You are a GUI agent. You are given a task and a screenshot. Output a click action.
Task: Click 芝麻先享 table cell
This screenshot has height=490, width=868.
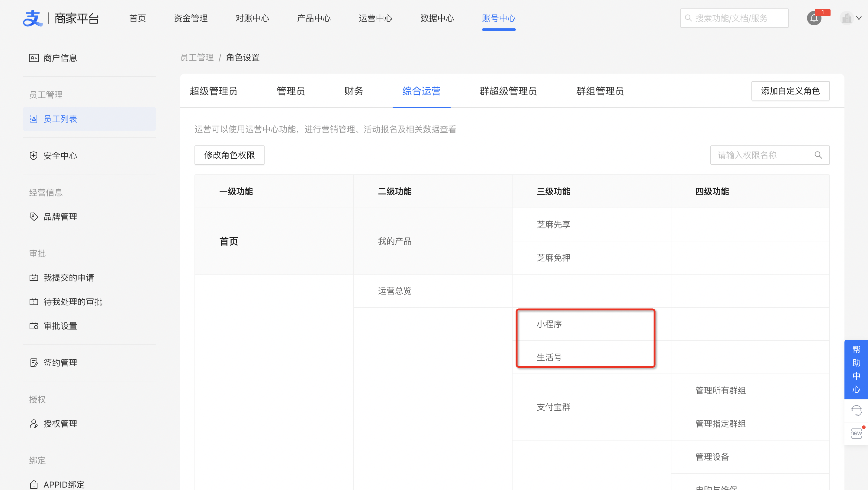point(591,224)
